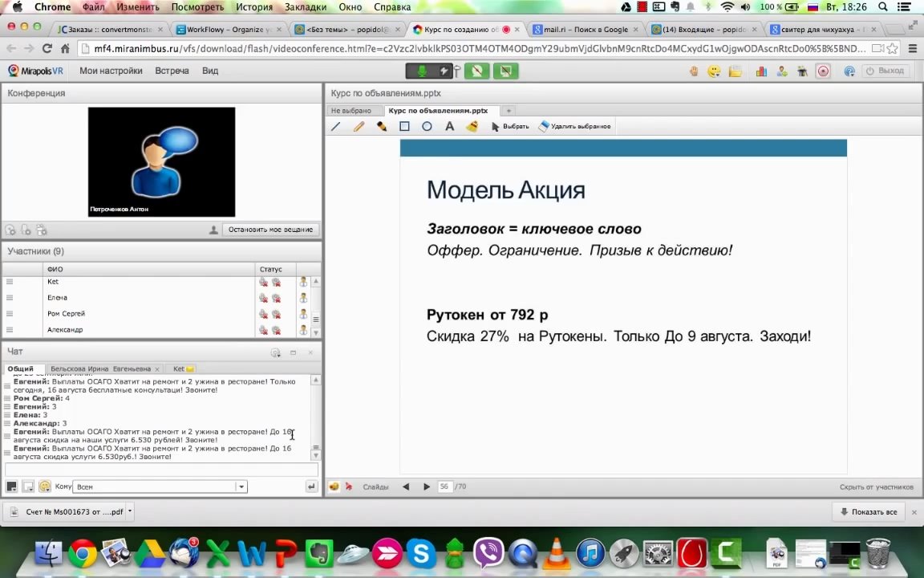The height and width of the screenshot is (578, 924).
Task: Click the connection settings icon near Выход
Action: 849,71
